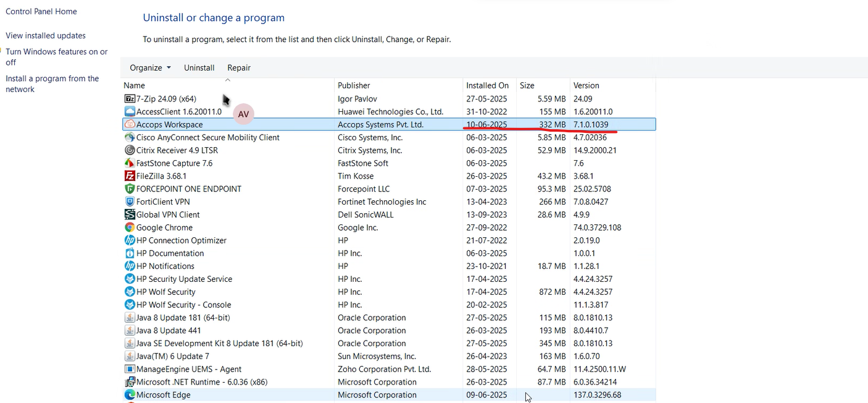Click the Java(TM) 6 Update 7 icon
Screen dimensions: 868x403
point(130,357)
